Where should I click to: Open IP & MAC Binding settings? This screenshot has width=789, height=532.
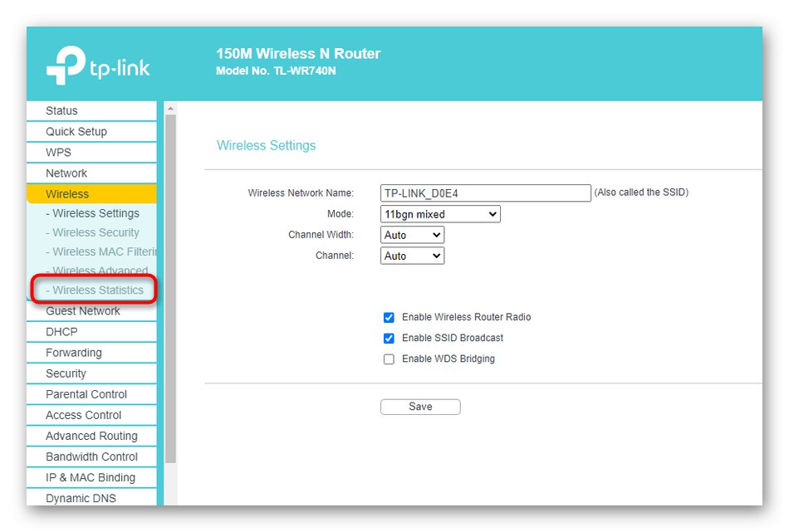coord(91,478)
